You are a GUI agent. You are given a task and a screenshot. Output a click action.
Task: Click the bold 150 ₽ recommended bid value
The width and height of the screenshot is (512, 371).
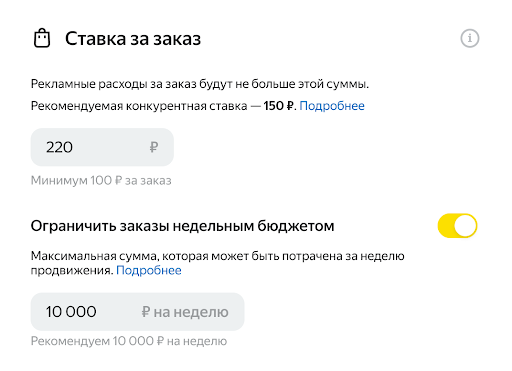[x=279, y=106]
